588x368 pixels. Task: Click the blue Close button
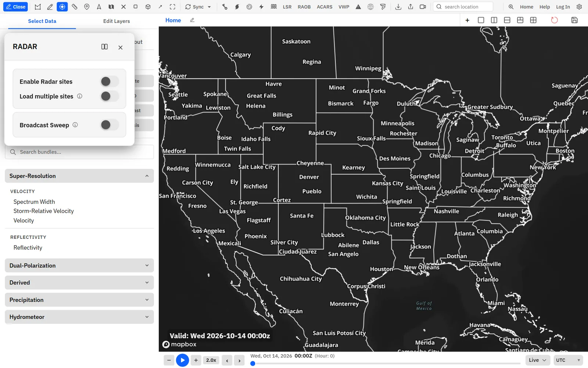click(x=16, y=7)
